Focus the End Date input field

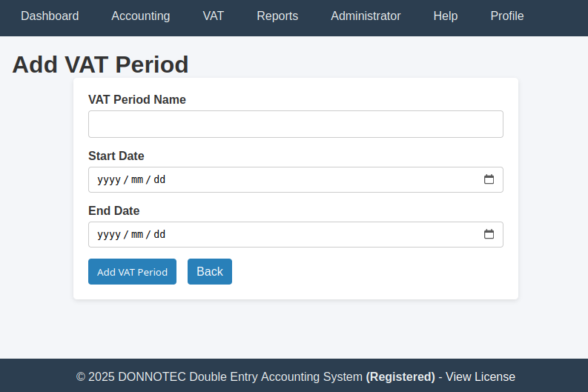tap(296, 234)
